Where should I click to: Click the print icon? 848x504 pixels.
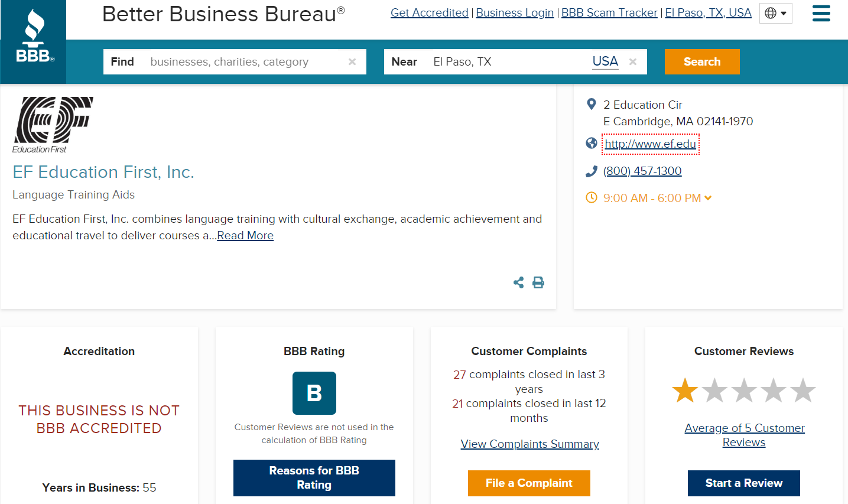tap(538, 282)
